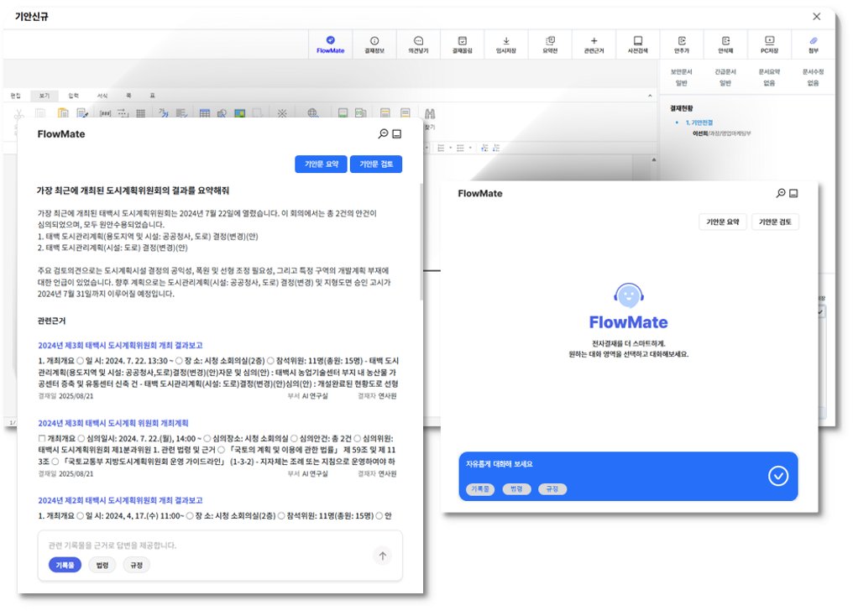Screen dimensions: 853x616
Task: Open 사전검색 from the toolbar
Action: 638,44
